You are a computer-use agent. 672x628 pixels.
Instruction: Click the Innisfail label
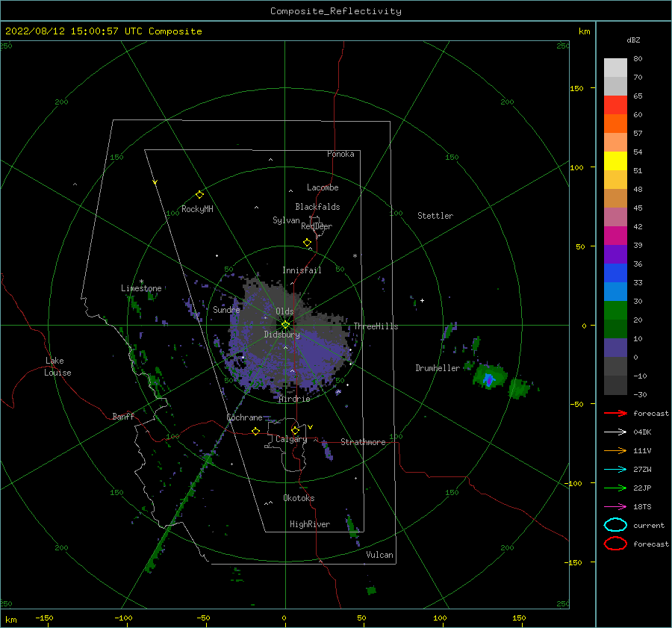(x=302, y=270)
